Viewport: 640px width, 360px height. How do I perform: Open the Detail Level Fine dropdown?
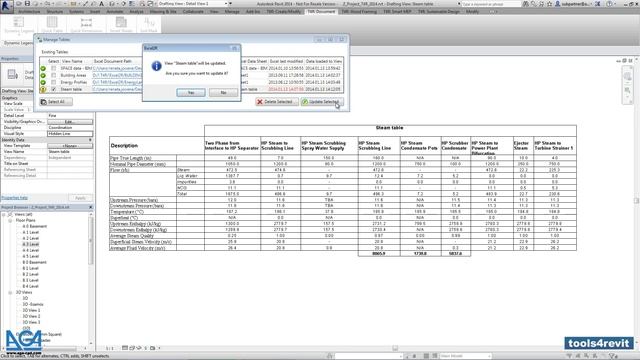[70, 116]
